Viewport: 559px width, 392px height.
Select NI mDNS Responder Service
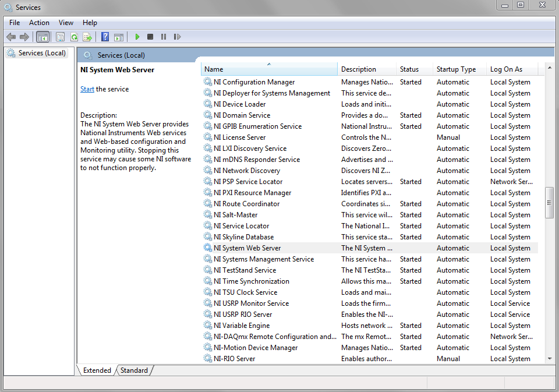(369, 159)
